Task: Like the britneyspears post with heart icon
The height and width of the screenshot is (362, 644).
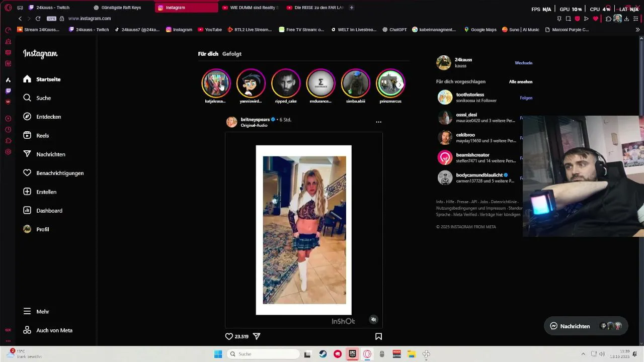Action: point(229,336)
